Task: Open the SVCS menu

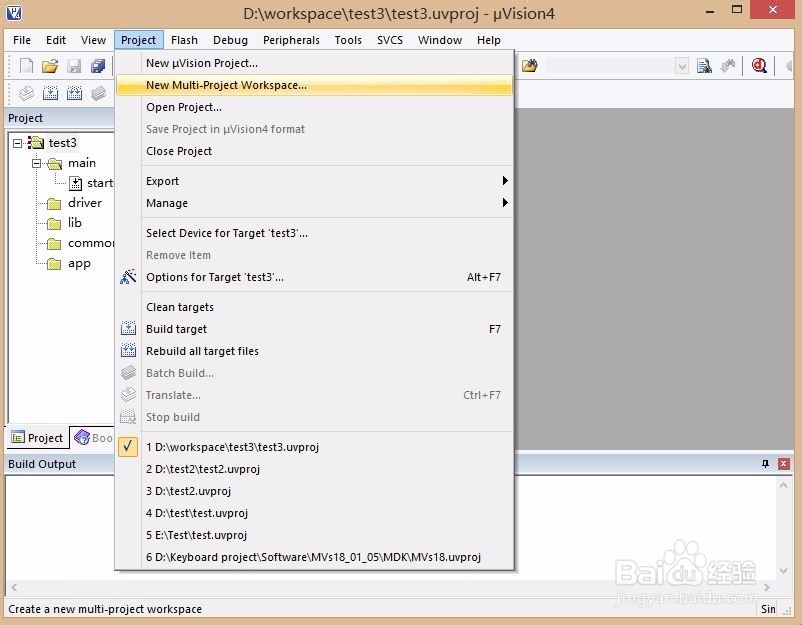Action: [390, 40]
